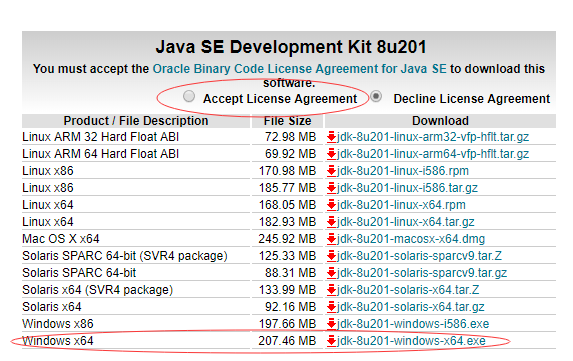573x361 pixels.
Task: Download jdk-8u201-solaris-x64.tar.gz
Action: [411, 307]
